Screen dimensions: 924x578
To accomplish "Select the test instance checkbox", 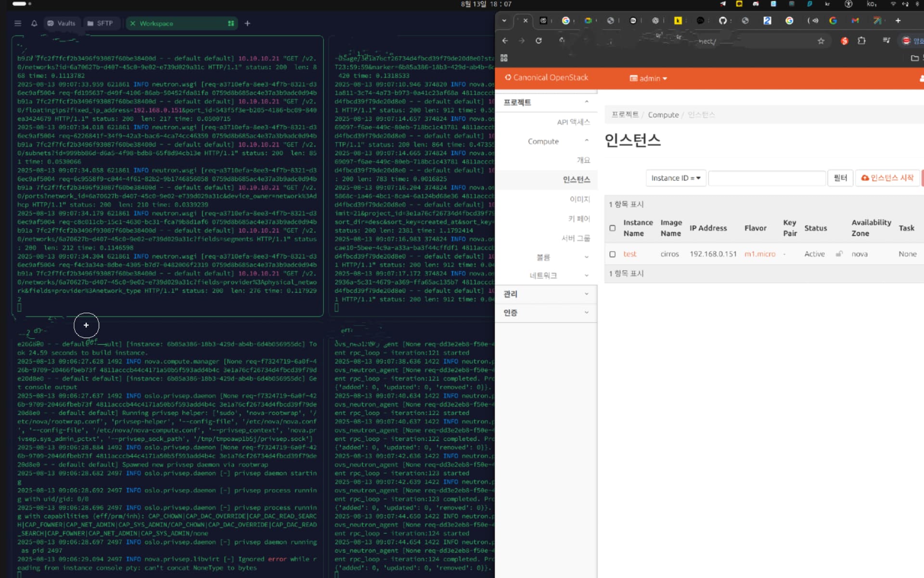I will click(612, 254).
